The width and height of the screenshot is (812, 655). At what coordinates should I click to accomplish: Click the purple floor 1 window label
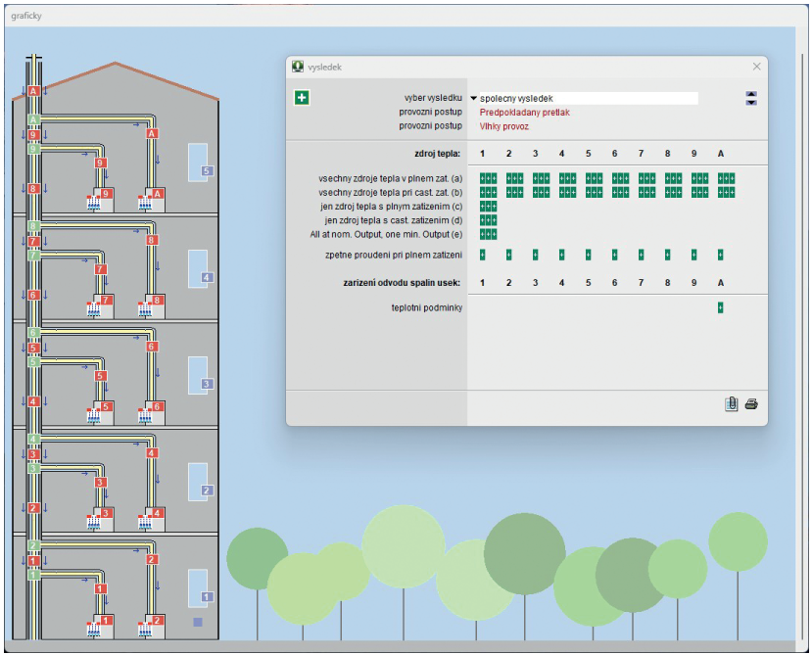click(206, 596)
